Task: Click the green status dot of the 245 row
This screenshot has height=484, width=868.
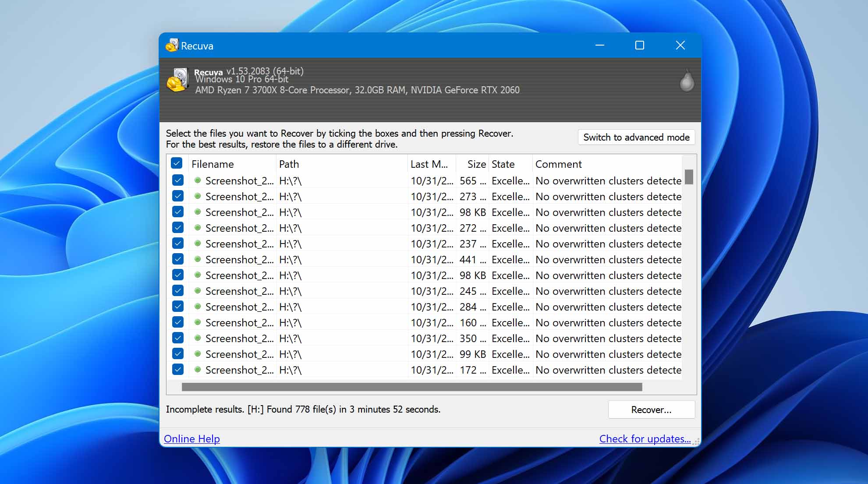Action: (198, 290)
